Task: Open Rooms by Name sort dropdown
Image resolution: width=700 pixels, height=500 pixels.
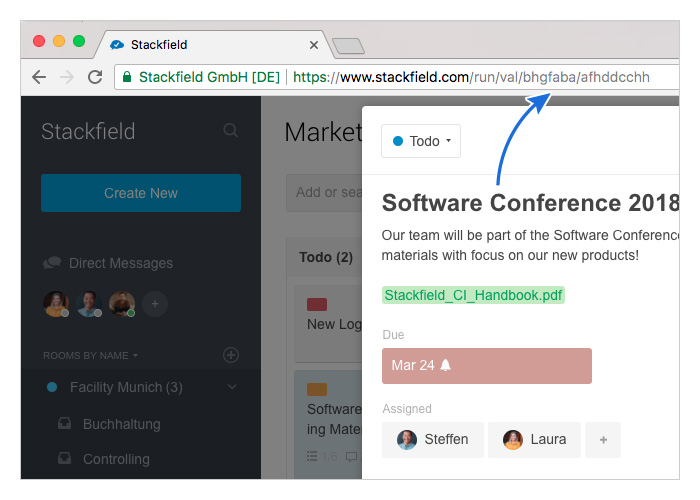Action: 90,355
